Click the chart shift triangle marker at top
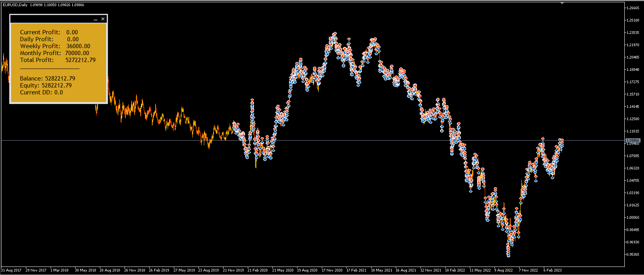This screenshot has height=275, width=644. (x=562, y=3)
